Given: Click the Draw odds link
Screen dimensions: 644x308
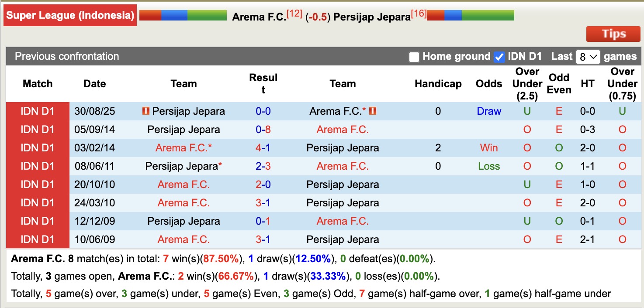Looking at the screenshot, I should point(488,111).
